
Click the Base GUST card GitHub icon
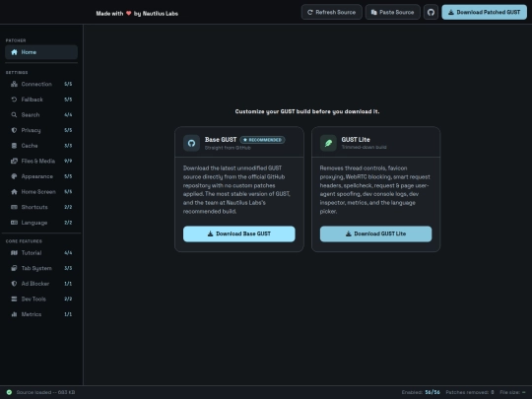click(x=192, y=143)
